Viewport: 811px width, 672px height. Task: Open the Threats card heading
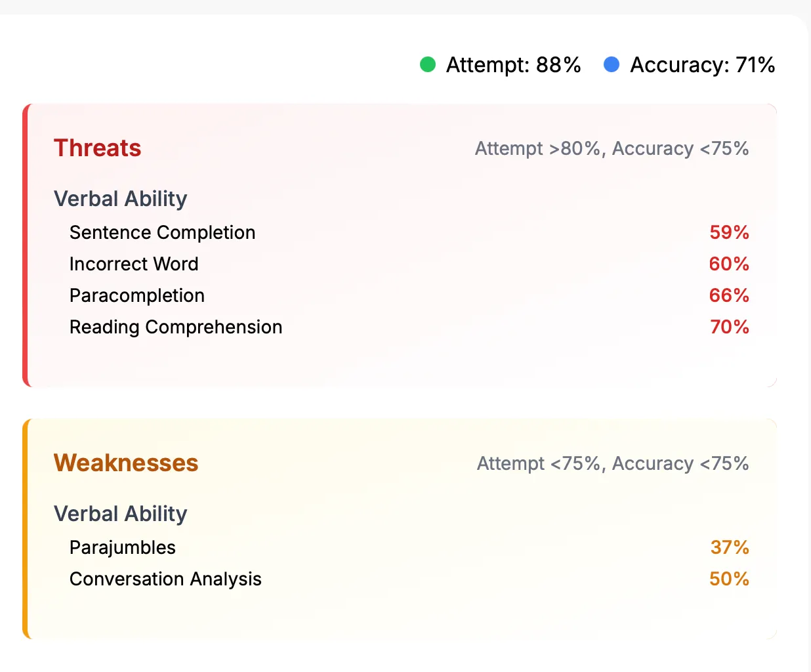click(x=97, y=148)
